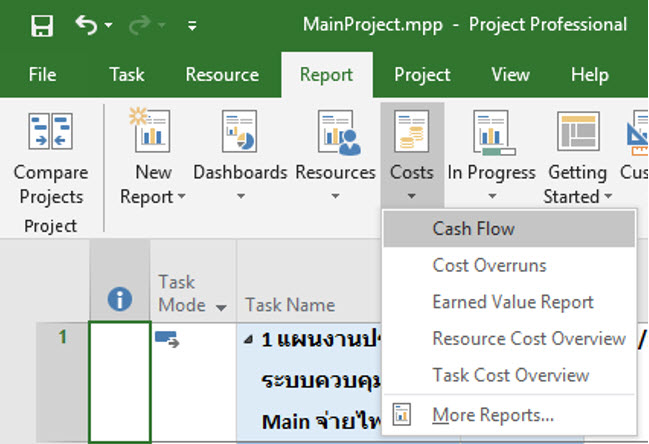Viewport: 649px width, 444px height.
Task: Select the indicator cell in row 1
Action: [120, 382]
